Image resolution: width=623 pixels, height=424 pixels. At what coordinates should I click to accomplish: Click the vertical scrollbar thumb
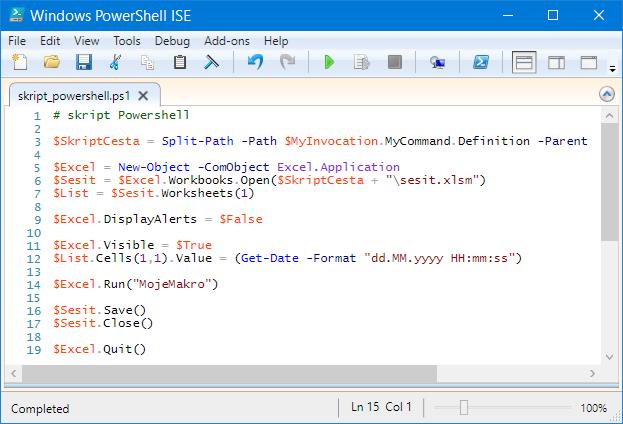(609, 182)
